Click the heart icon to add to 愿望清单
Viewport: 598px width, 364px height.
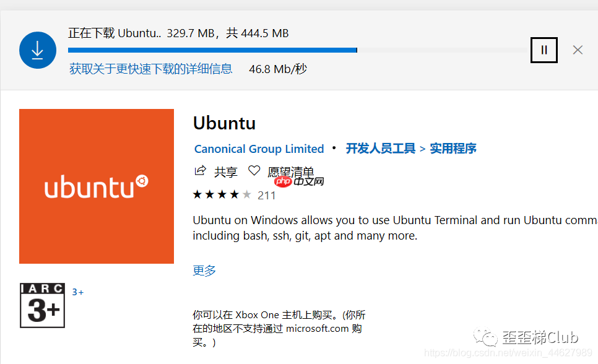coord(254,171)
